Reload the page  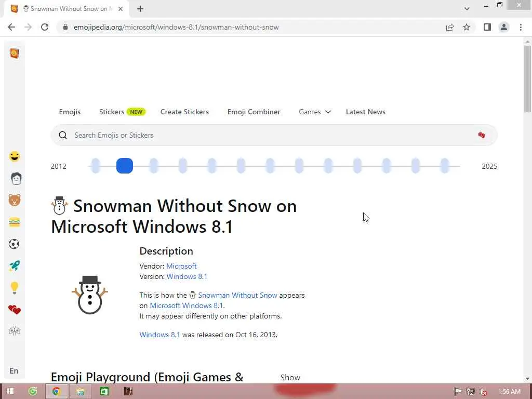click(x=45, y=27)
